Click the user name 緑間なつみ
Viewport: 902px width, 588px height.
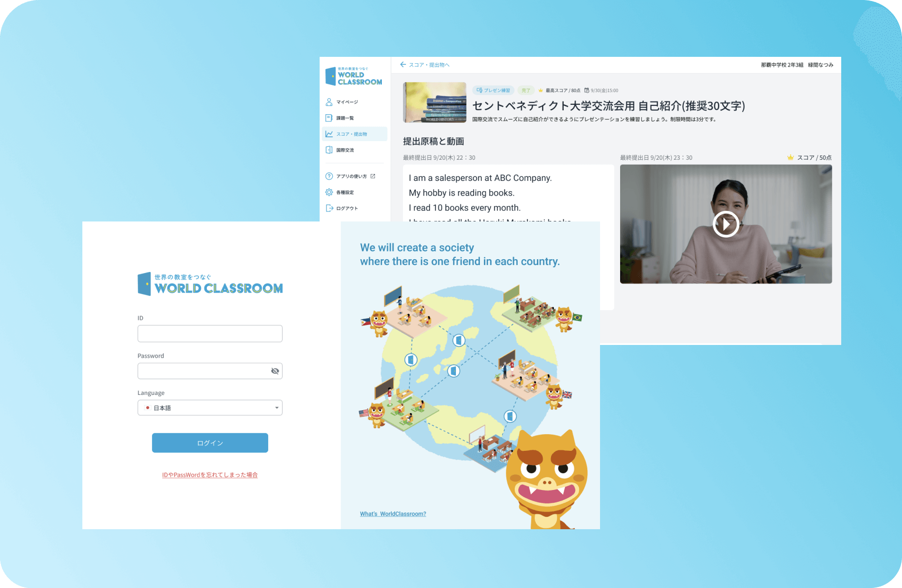[x=821, y=65]
